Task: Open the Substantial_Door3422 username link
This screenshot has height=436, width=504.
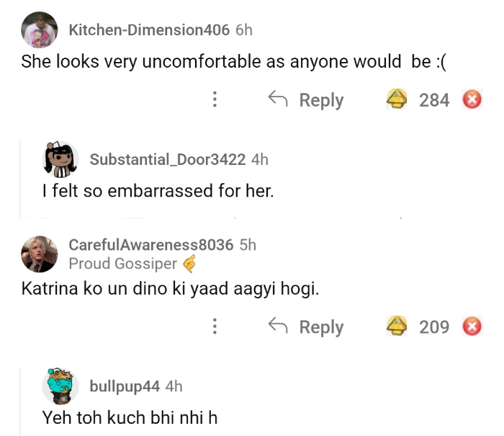Action: [x=168, y=159]
